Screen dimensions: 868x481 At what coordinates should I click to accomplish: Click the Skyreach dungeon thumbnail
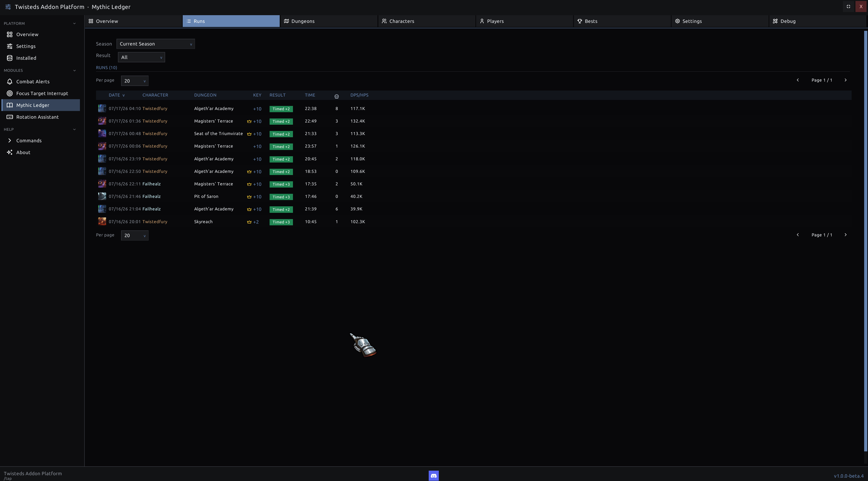[102, 221]
